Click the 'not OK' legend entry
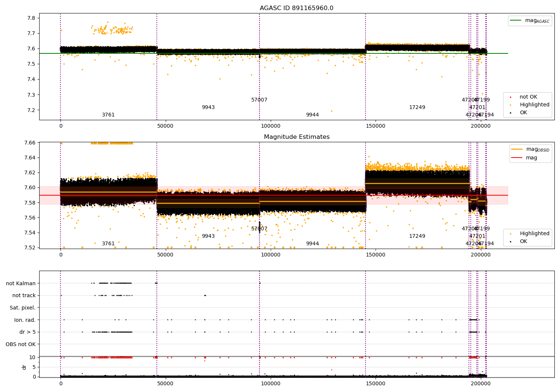560x392 pixels. [528, 97]
